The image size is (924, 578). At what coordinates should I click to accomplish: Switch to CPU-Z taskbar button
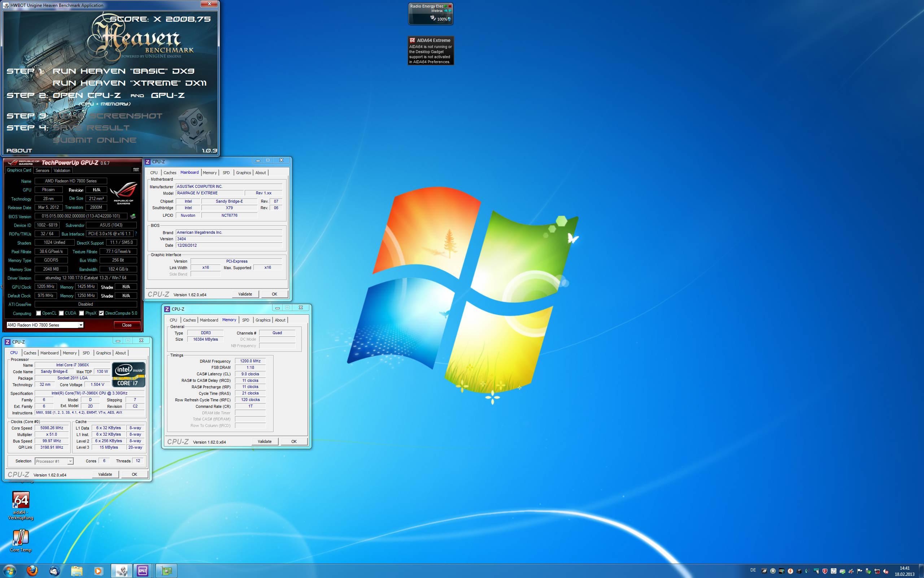(x=143, y=571)
